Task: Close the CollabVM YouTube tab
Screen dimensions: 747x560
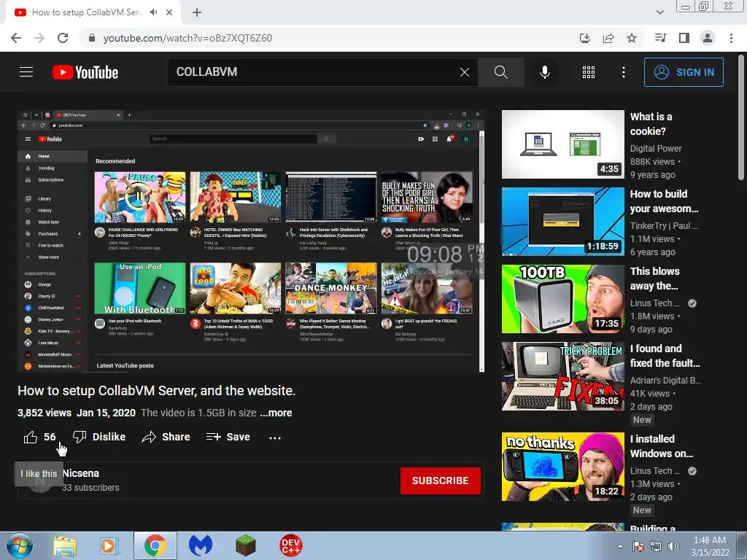Action: click(x=169, y=12)
